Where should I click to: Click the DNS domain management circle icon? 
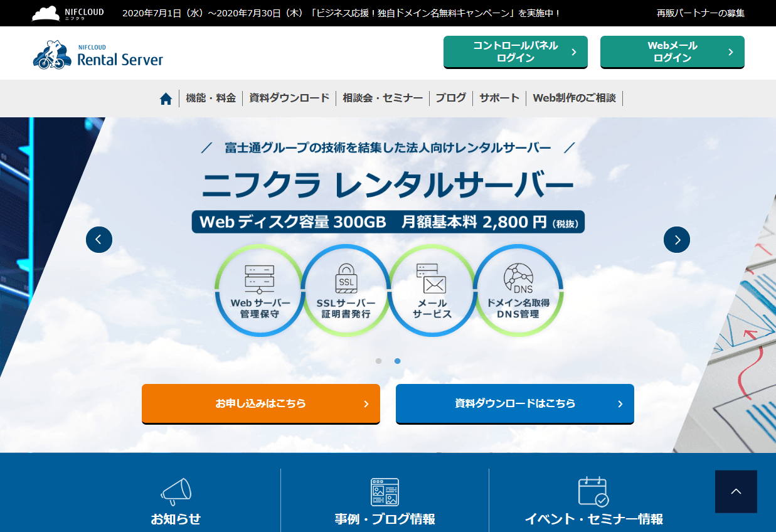(518, 290)
